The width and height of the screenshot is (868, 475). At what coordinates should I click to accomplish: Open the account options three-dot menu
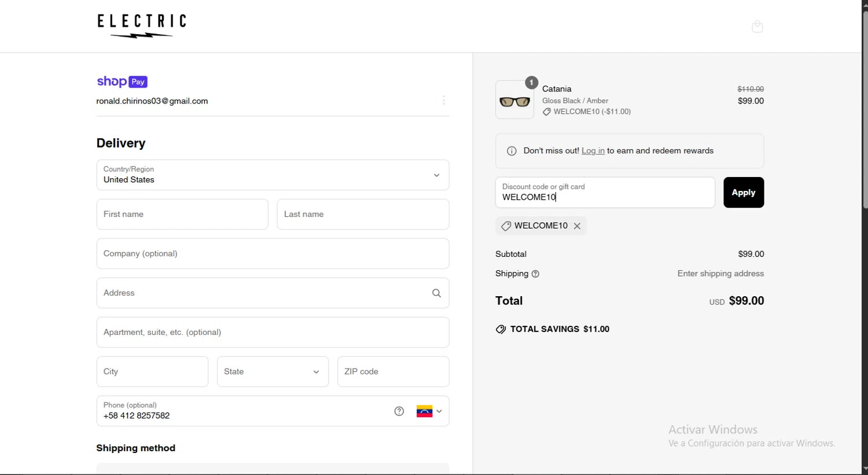[x=444, y=101]
